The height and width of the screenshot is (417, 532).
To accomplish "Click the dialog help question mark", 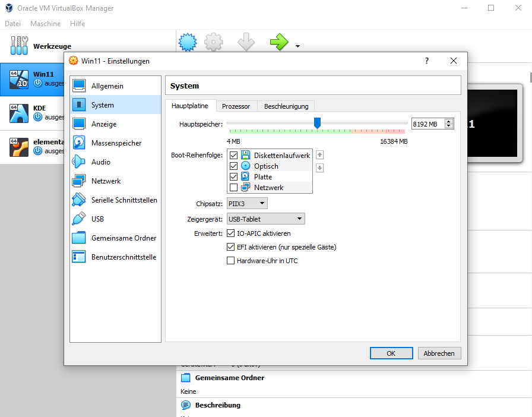I will point(427,61).
